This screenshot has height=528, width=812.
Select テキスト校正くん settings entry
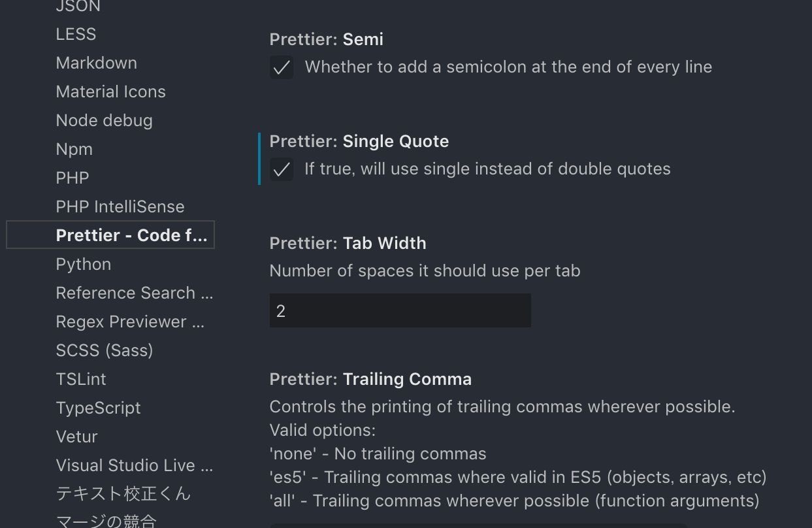pos(123,493)
